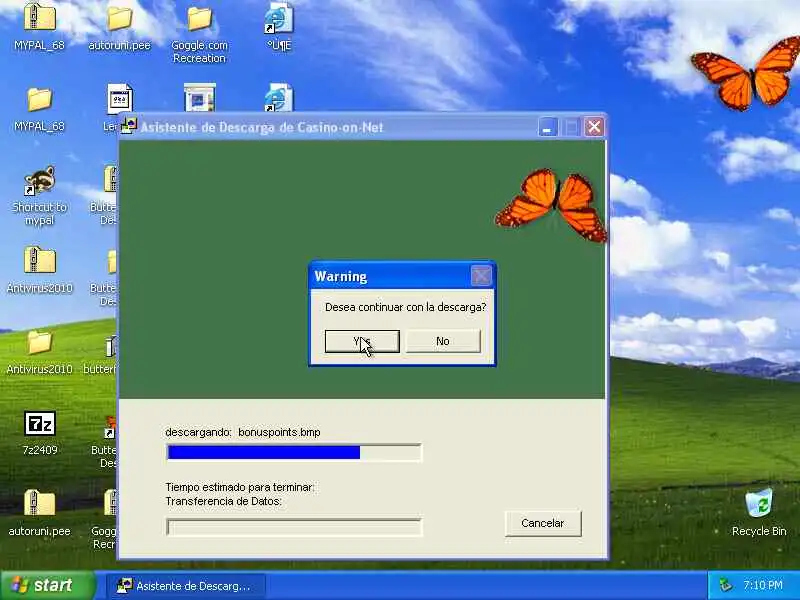Click the bonuspoints.bmp download progress bar

pyautogui.click(x=294, y=453)
